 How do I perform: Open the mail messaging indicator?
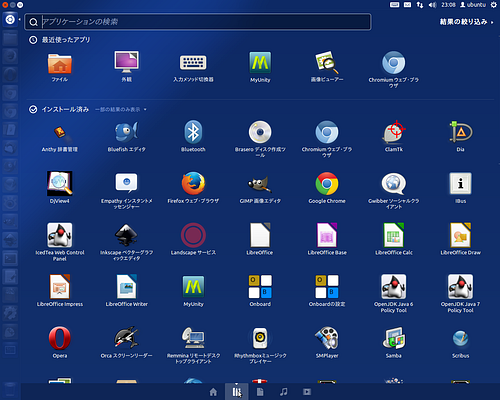click(x=407, y=5)
